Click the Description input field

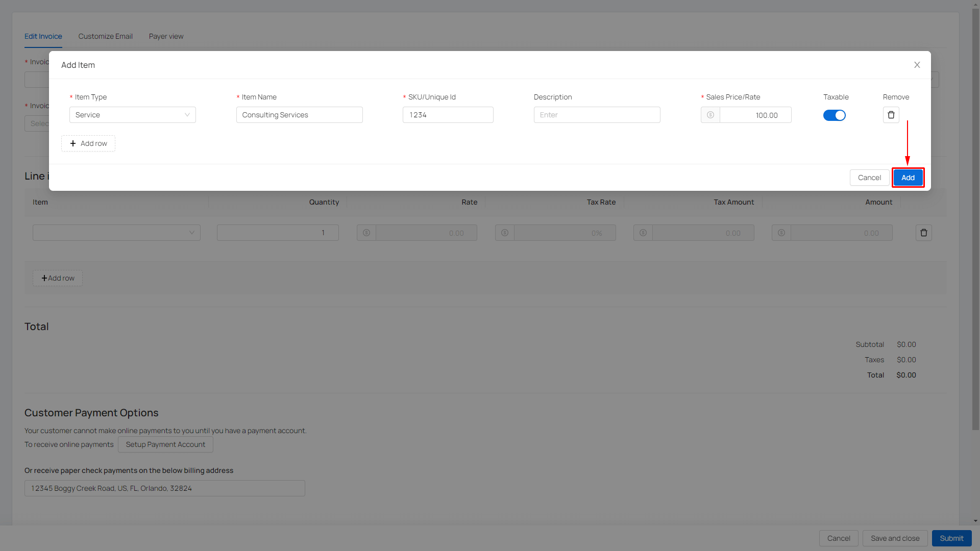click(597, 115)
